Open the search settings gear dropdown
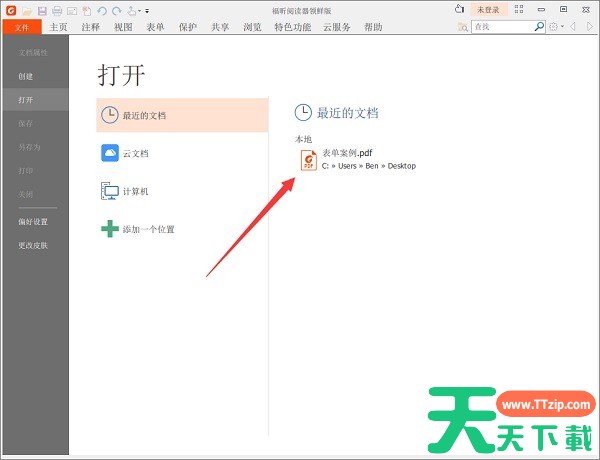Viewport: 600px width, 460px height. point(555,26)
